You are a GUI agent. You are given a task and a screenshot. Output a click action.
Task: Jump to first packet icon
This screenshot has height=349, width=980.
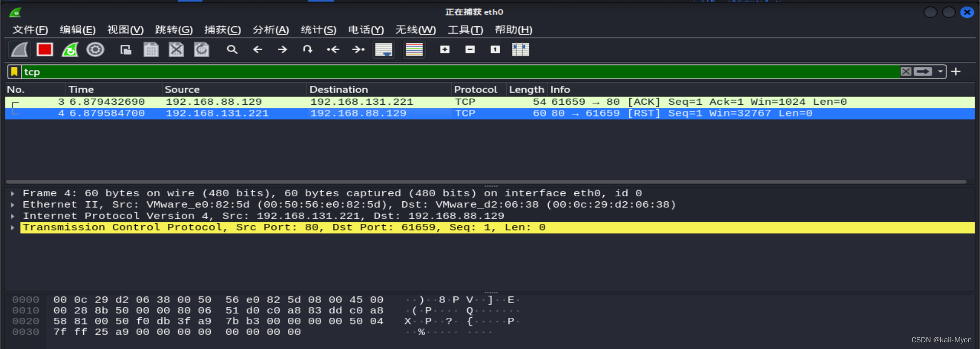[333, 50]
